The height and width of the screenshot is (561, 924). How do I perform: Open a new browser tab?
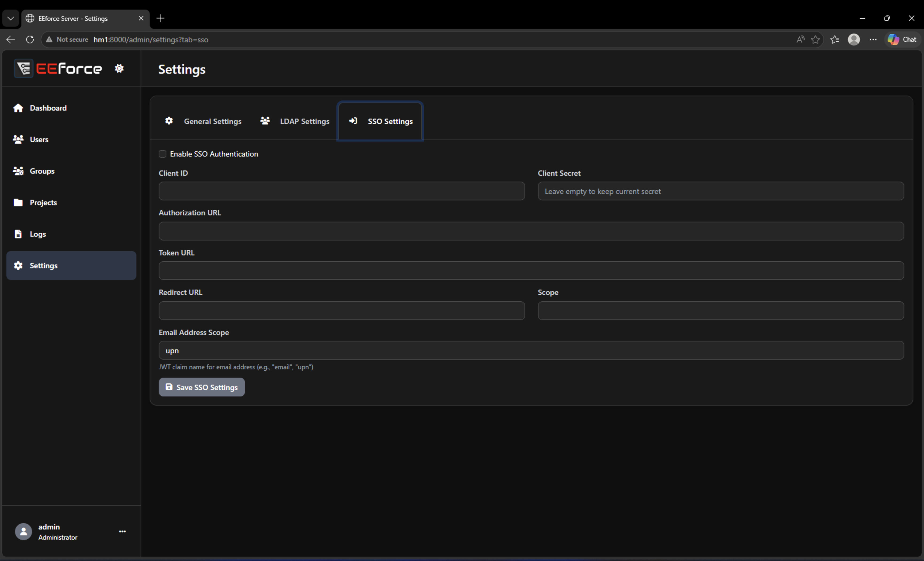click(160, 18)
